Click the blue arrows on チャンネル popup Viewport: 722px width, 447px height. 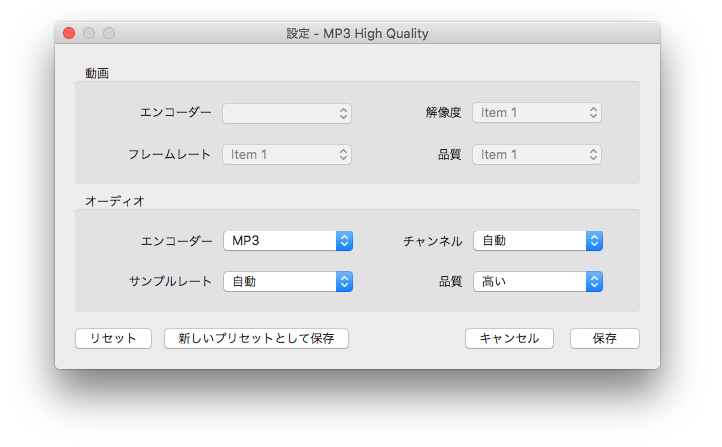point(594,241)
